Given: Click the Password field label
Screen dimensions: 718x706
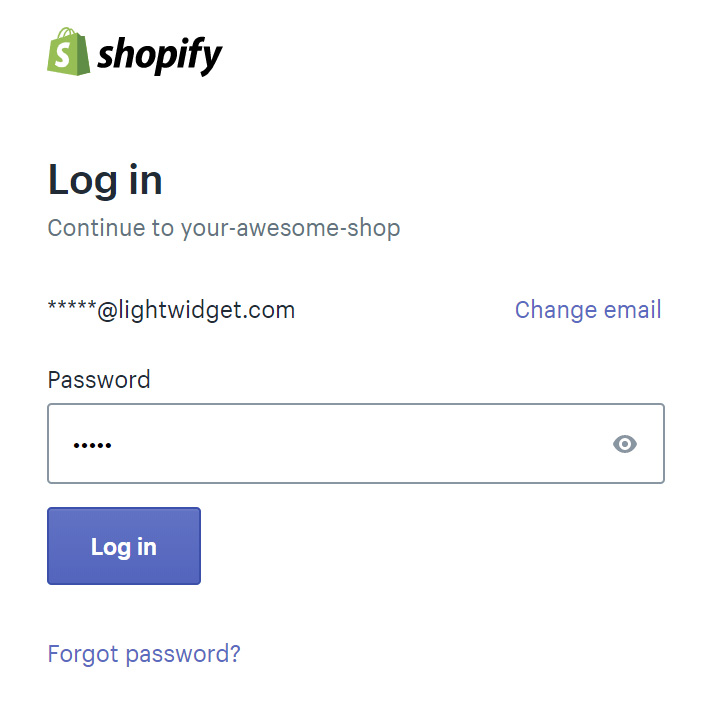Looking at the screenshot, I should tap(99, 380).
